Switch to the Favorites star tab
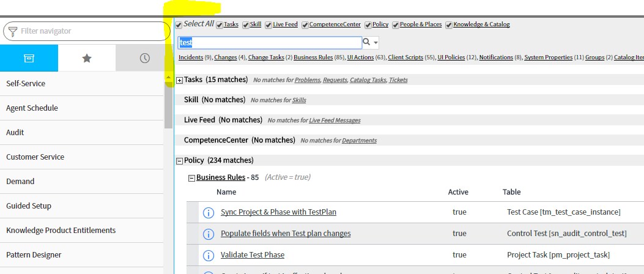The width and height of the screenshot is (644, 274). click(x=87, y=58)
